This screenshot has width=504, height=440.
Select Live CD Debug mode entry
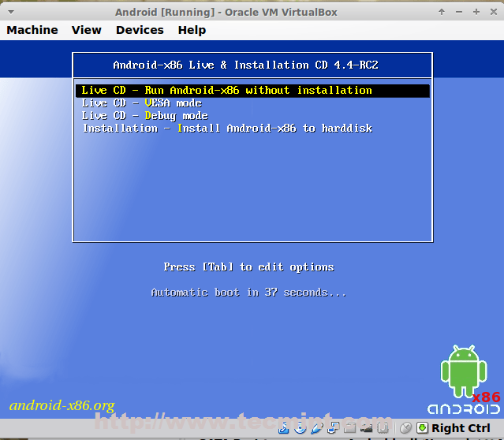pyautogui.click(x=144, y=116)
